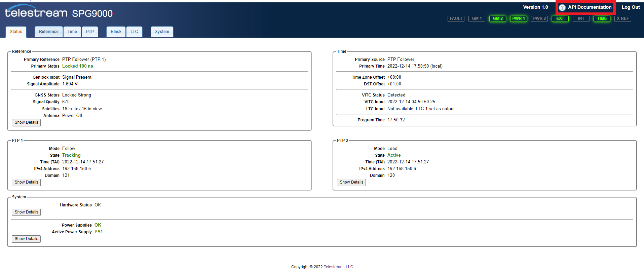644x276 pixels.
Task: Switch to the Reference tab
Action: point(49,32)
